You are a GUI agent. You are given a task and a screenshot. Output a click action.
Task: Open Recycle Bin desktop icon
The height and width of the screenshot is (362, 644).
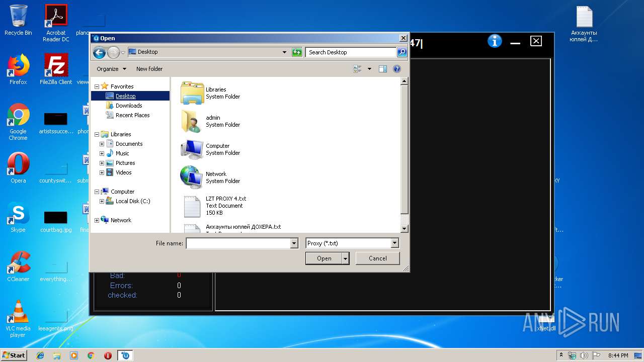[18, 20]
